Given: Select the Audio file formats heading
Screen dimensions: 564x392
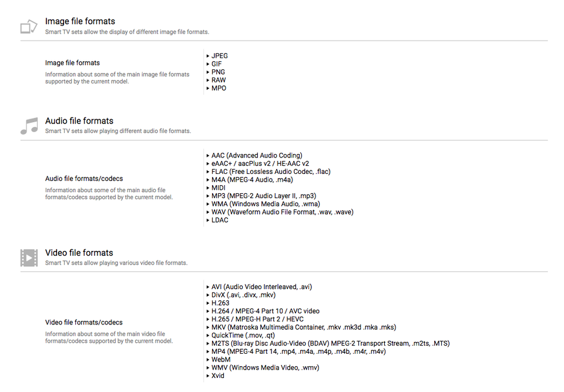Looking at the screenshot, I should [x=79, y=121].
